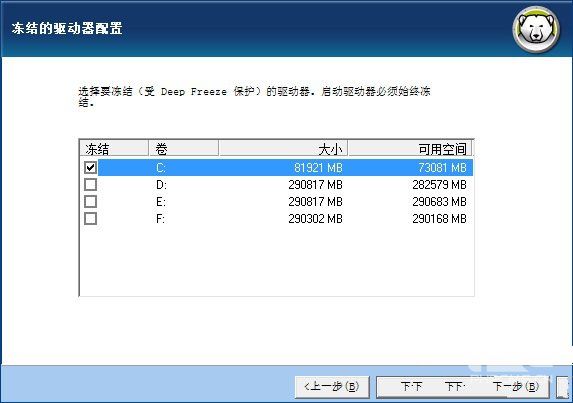Select the F: volume label in list
Screen dimensions: 573x403
[160, 219]
